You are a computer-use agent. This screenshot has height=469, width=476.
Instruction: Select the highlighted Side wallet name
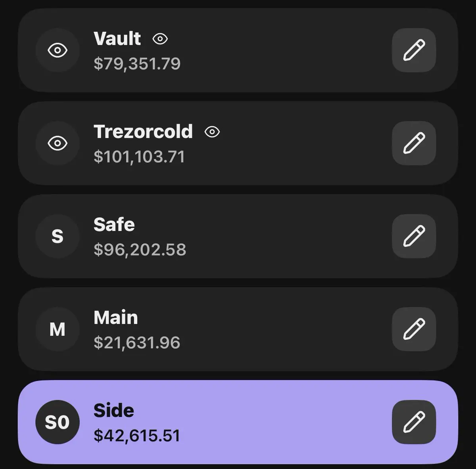[114, 410]
